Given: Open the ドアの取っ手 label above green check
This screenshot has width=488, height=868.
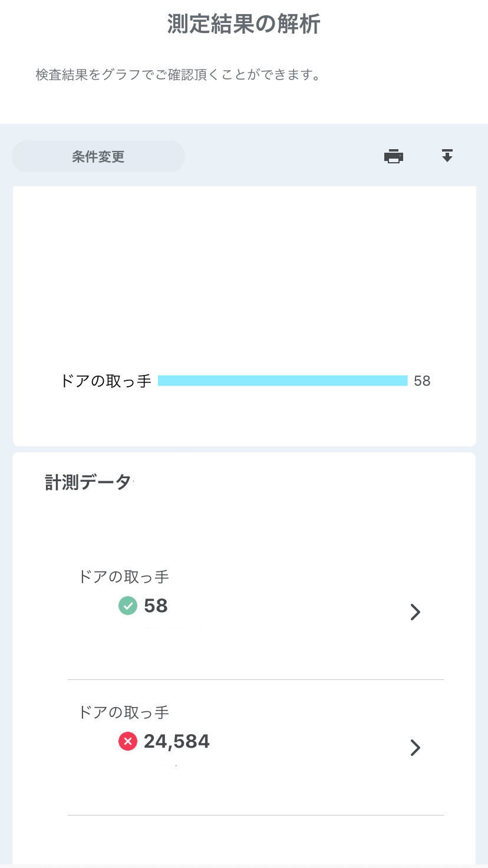Looking at the screenshot, I should point(124,577).
